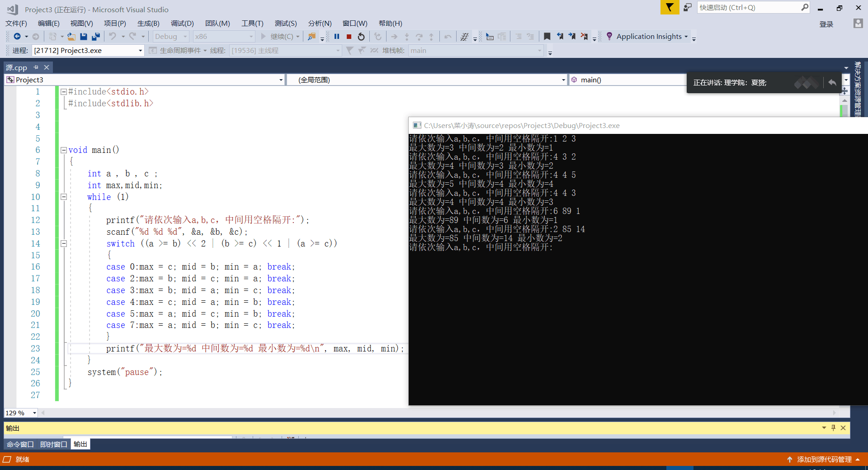Viewport: 868px width, 470px height.
Task: Click the 登录 sign-in link
Action: point(826,24)
